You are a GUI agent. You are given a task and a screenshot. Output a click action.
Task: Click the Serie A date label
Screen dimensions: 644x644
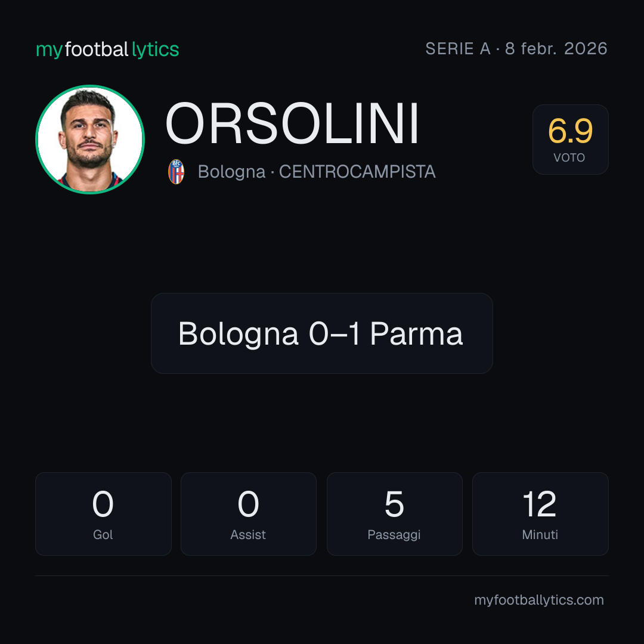point(516,48)
